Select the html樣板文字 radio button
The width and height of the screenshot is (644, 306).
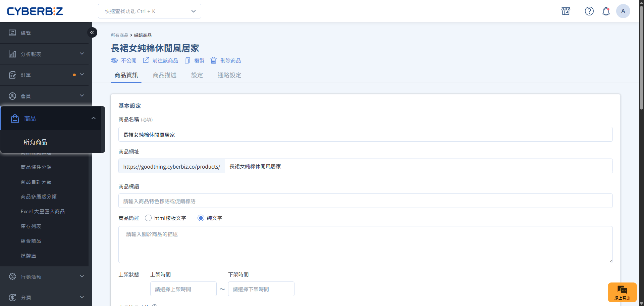[148, 218]
